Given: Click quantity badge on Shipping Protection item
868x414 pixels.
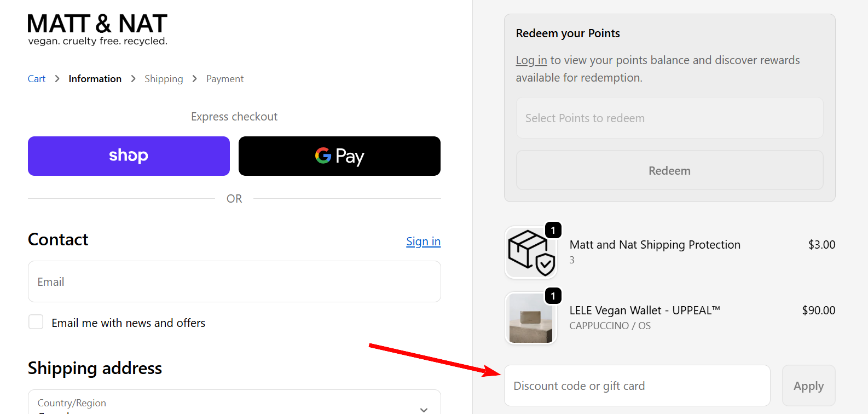Looking at the screenshot, I should 553,231.
